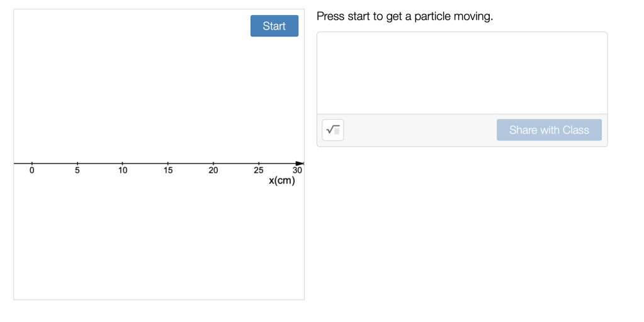Click the 30 label at the axis end

point(297,171)
